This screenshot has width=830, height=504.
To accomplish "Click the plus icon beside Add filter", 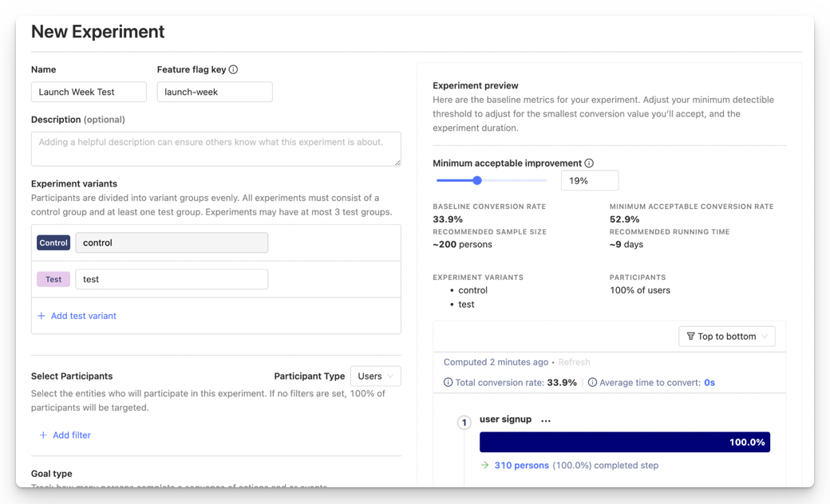I will point(43,435).
